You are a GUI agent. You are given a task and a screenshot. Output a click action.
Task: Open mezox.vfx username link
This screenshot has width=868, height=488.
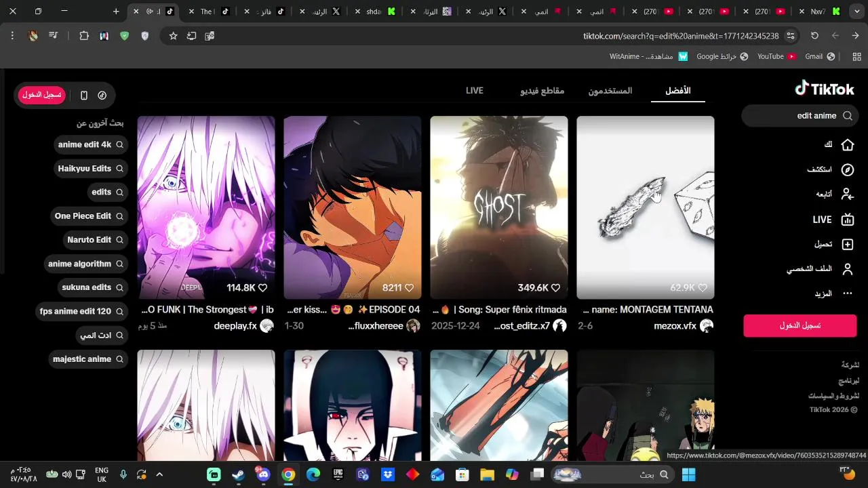[x=675, y=326]
